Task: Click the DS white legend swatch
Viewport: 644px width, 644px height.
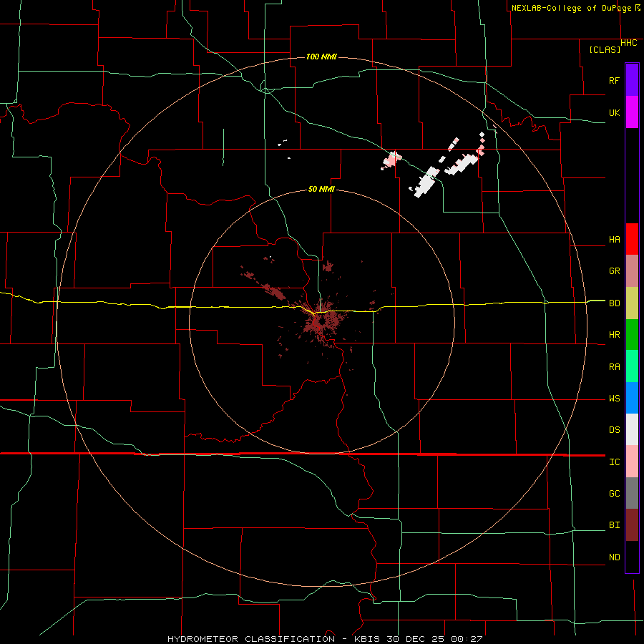Action: [x=632, y=429]
